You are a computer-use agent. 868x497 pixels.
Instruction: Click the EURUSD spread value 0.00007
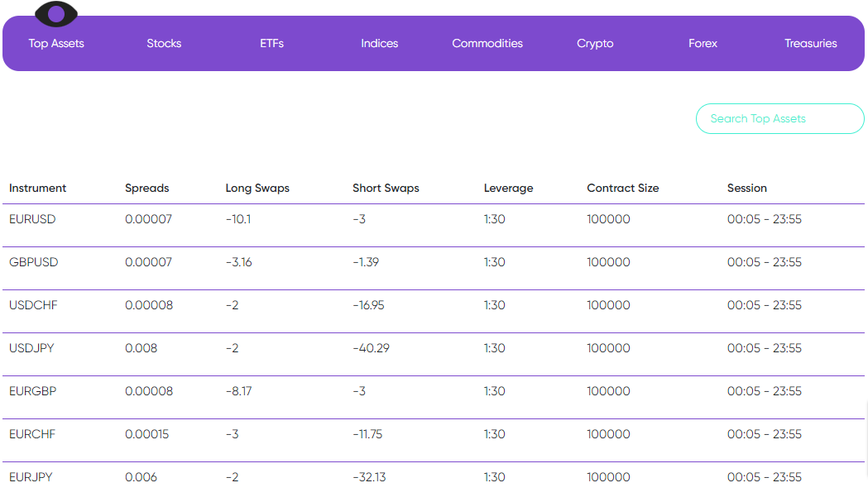point(148,219)
